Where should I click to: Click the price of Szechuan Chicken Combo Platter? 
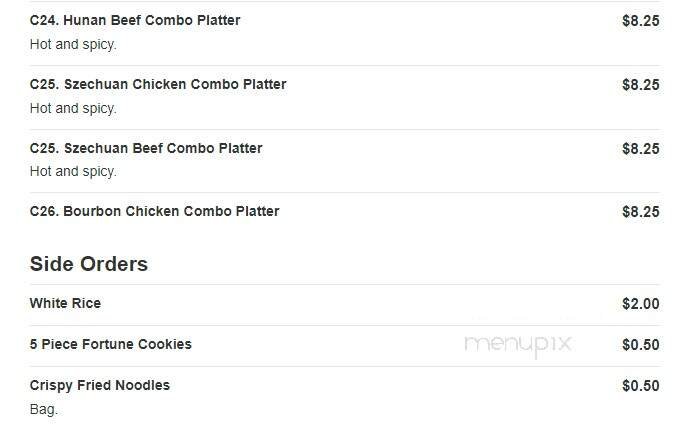pos(640,85)
